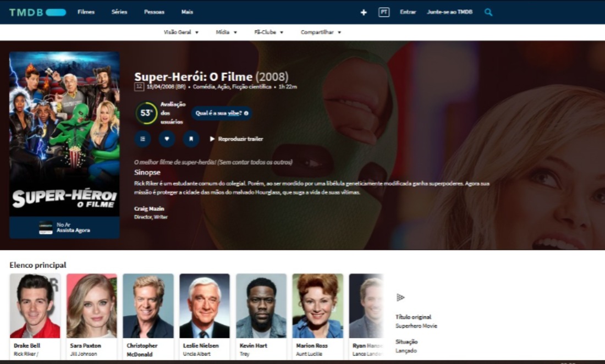This screenshot has width=605, height=364.
Task: Click the streaming provider logo under poster
Action: pos(46,228)
